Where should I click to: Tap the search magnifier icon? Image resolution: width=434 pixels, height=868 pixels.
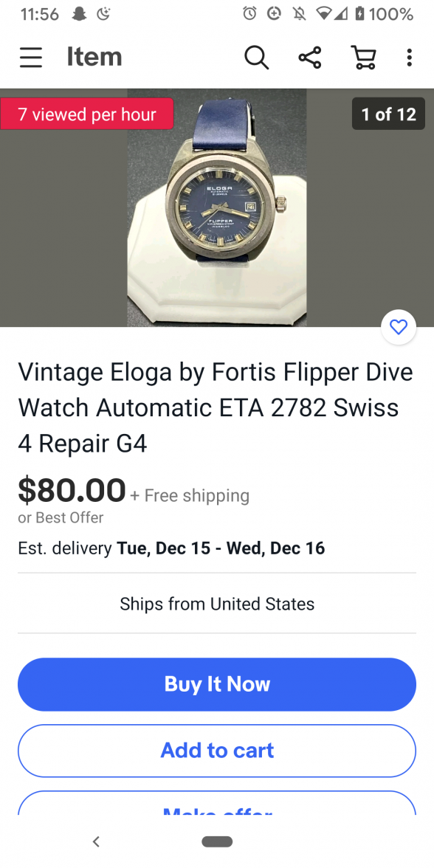click(257, 57)
